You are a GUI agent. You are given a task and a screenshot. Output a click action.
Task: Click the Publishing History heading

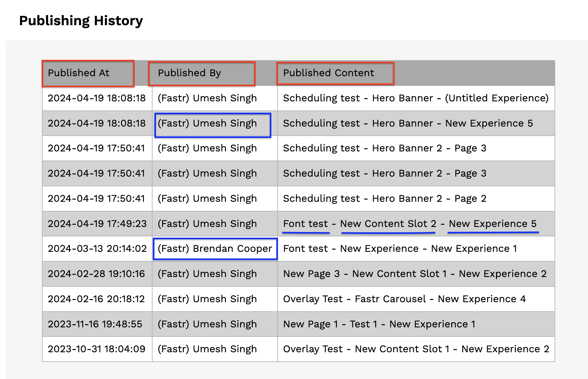pyautogui.click(x=81, y=21)
